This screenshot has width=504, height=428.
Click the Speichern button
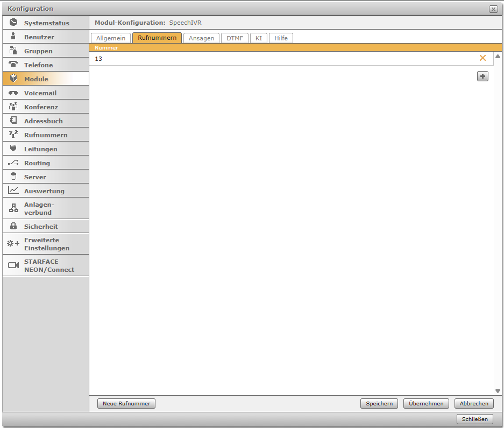(x=379, y=403)
